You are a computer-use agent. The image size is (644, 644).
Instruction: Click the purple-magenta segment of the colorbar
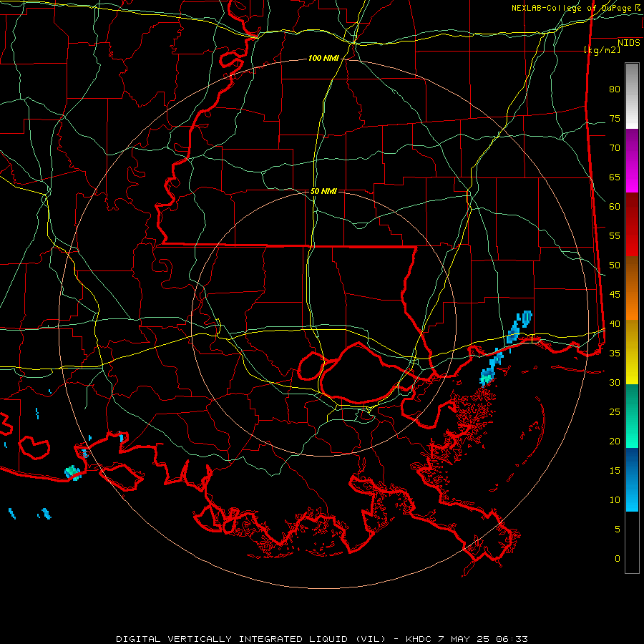coord(632,161)
